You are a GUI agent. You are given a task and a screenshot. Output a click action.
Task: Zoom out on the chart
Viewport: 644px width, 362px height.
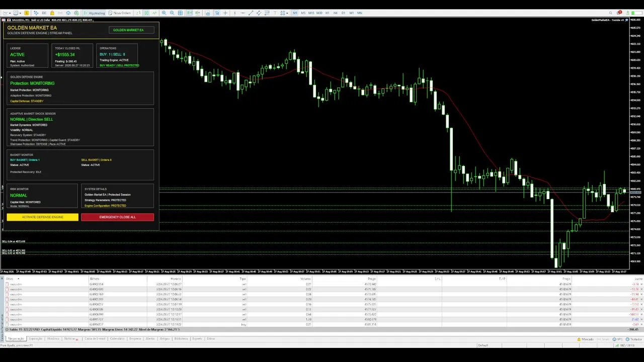172,13
